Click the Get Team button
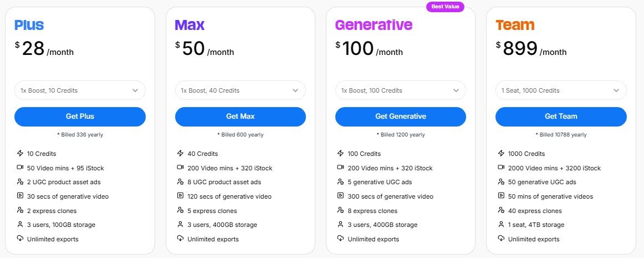The width and height of the screenshot is (644, 258). [560, 117]
